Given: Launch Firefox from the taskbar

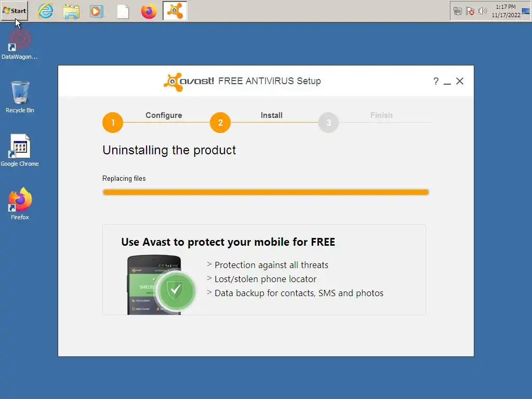Looking at the screenshot, I should point(149,11).
